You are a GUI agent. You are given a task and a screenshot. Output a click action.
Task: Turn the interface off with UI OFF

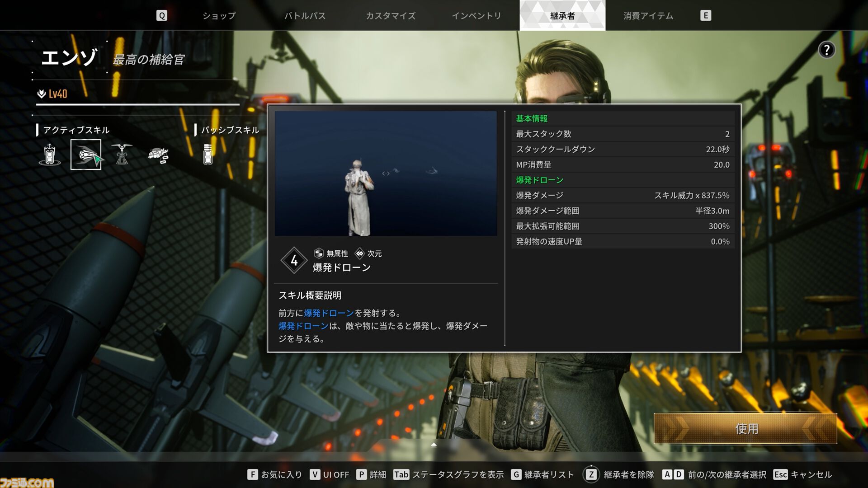(336, 474)
